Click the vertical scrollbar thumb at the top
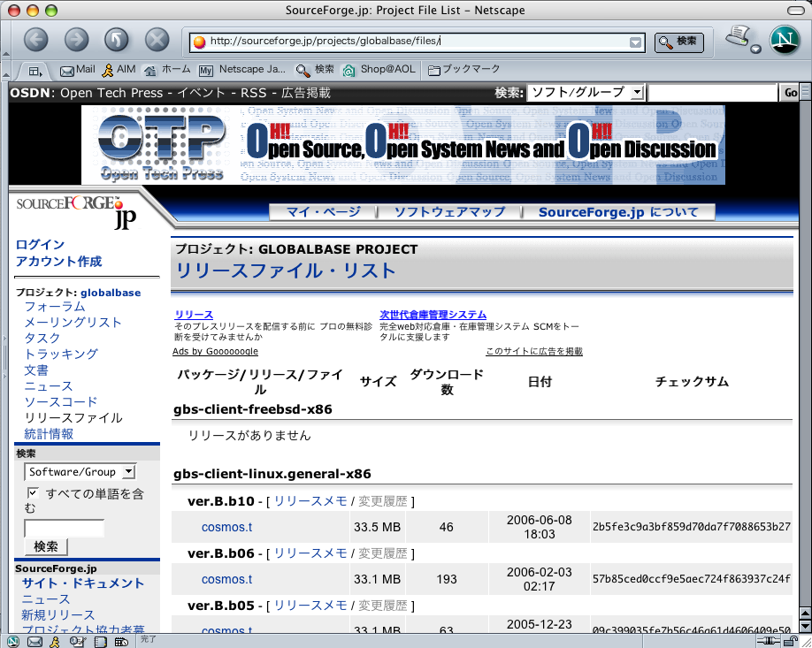This screenshot has height=648, width=812. [x=806, y=93]
